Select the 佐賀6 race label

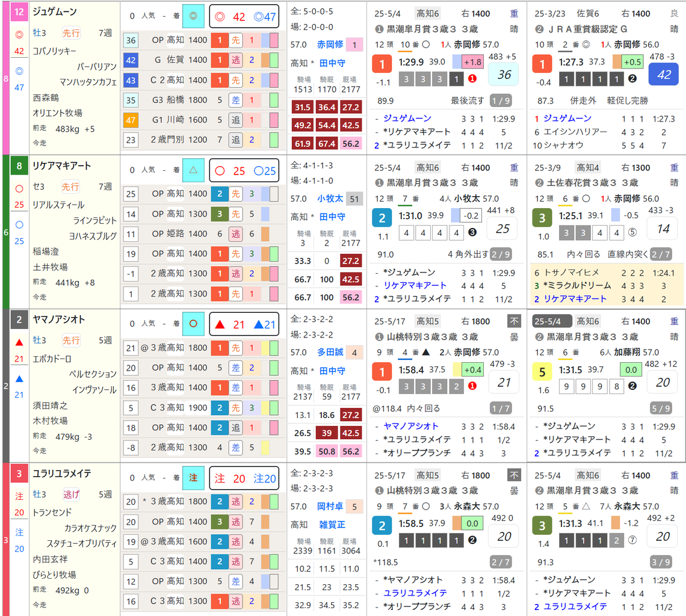(x=587, y=14)
